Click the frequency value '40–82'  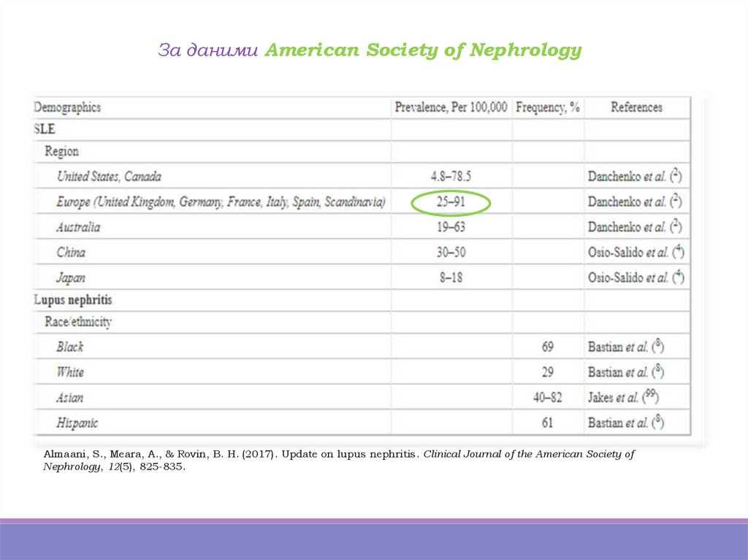(548, 397)
